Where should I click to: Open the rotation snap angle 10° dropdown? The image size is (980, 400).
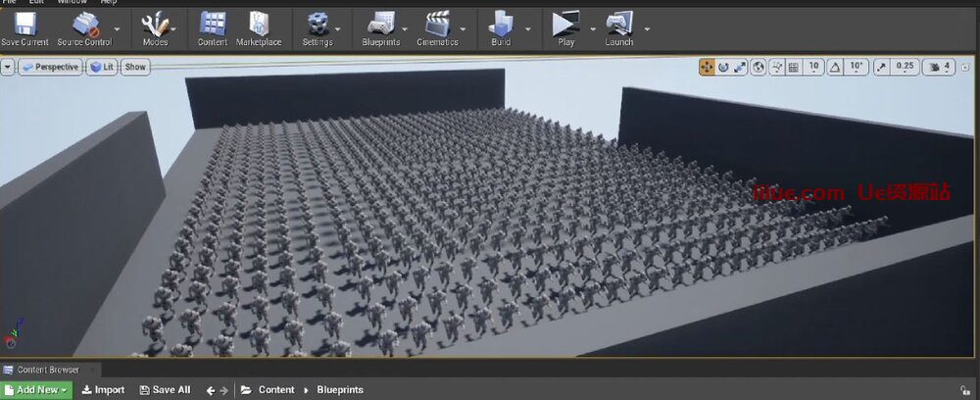coord(857,67)
